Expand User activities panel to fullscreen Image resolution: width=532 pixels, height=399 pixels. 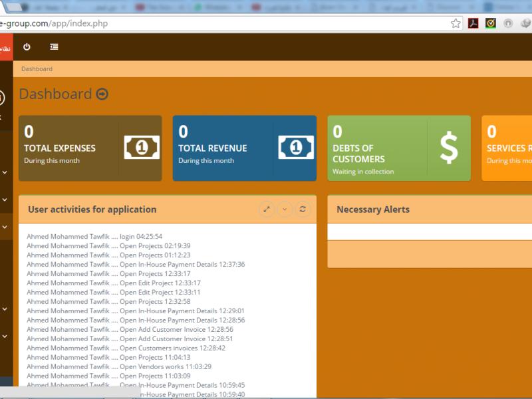[x=267, y=209]
